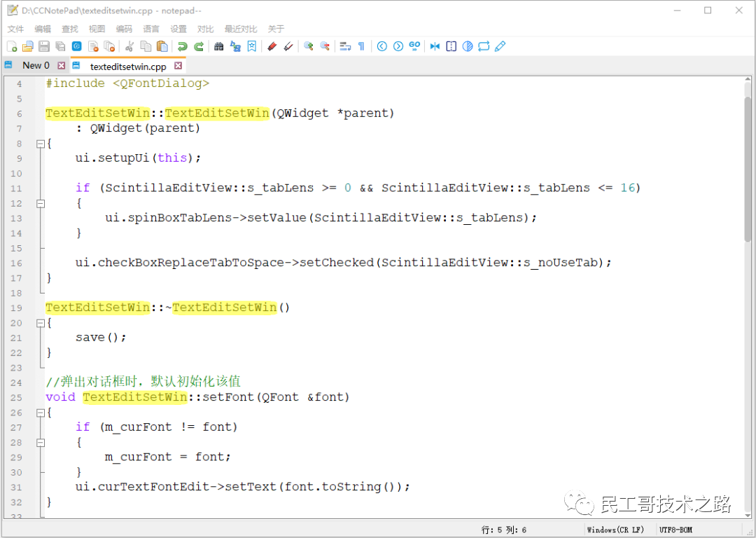
Task: Click the forward circle arrow icon
Action: [x=398, y=46]
